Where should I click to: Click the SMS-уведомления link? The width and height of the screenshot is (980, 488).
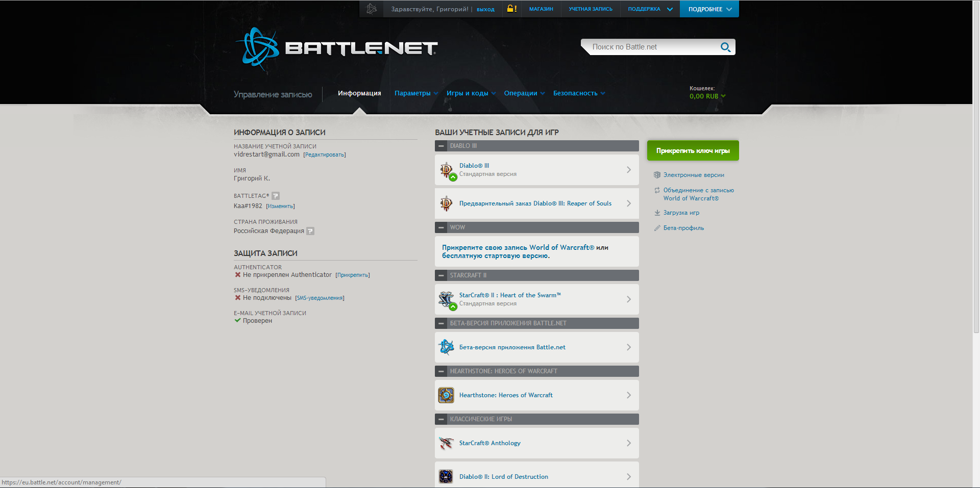coord(320,298)
